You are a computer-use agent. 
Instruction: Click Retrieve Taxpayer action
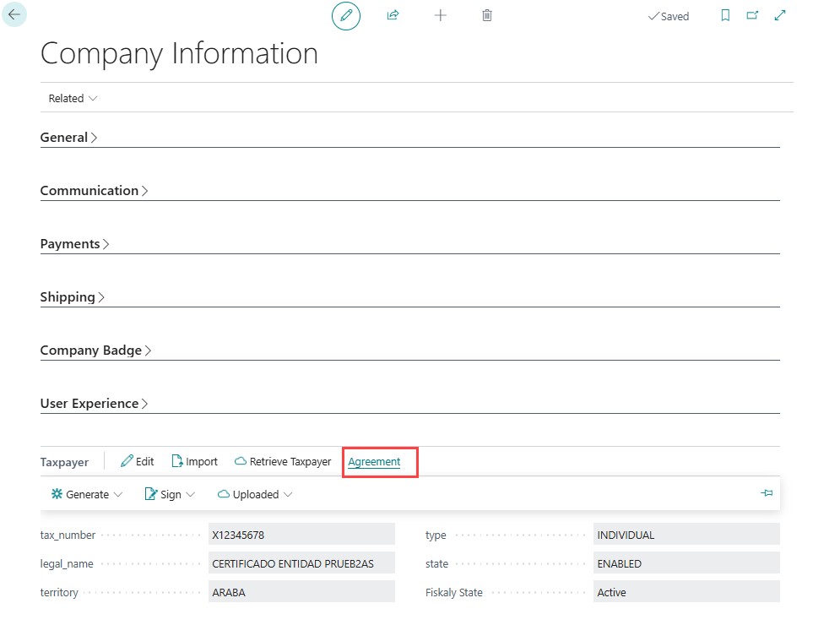point(283,462)
